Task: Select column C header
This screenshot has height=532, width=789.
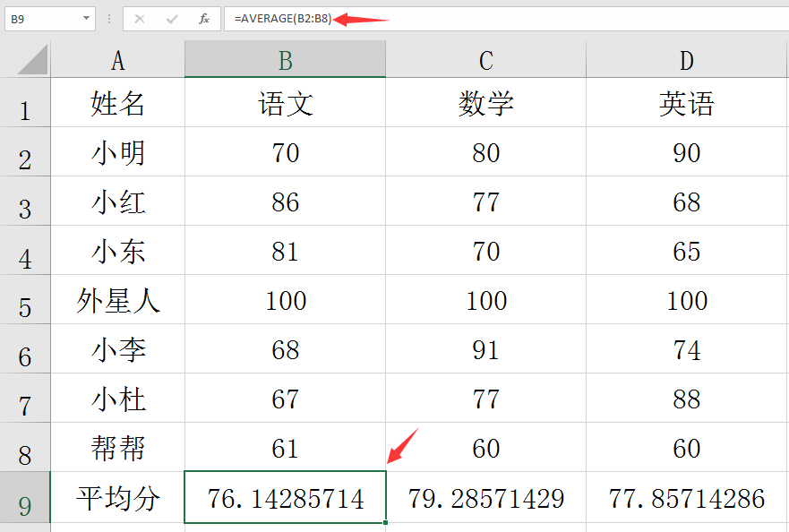Action: coord(485,60)
